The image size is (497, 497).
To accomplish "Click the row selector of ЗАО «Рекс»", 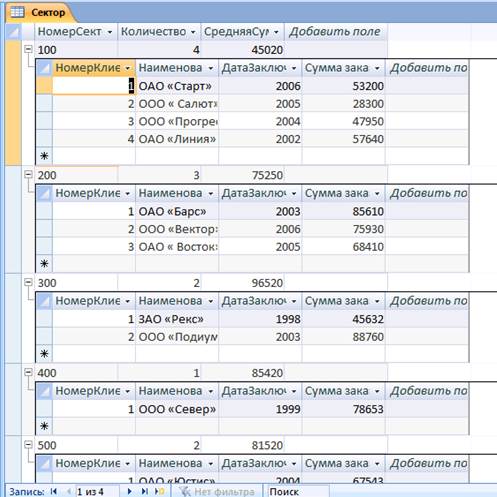I will [44, 319].
